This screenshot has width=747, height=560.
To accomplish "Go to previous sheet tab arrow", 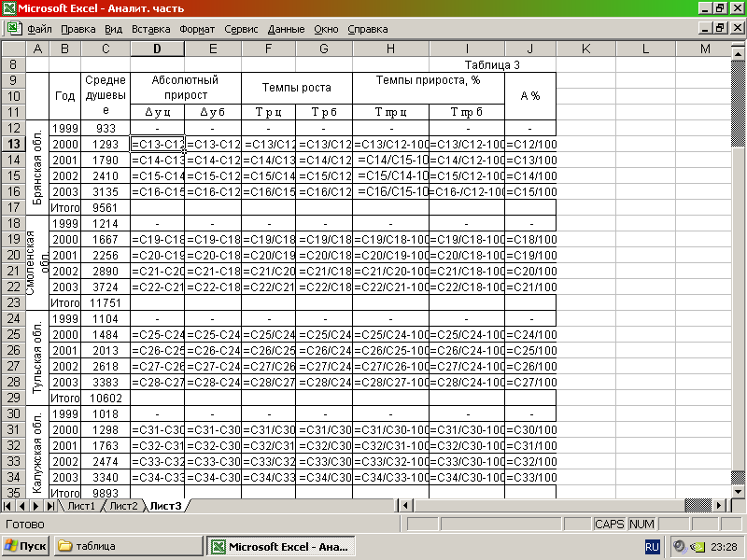I will tap(21, 506).
